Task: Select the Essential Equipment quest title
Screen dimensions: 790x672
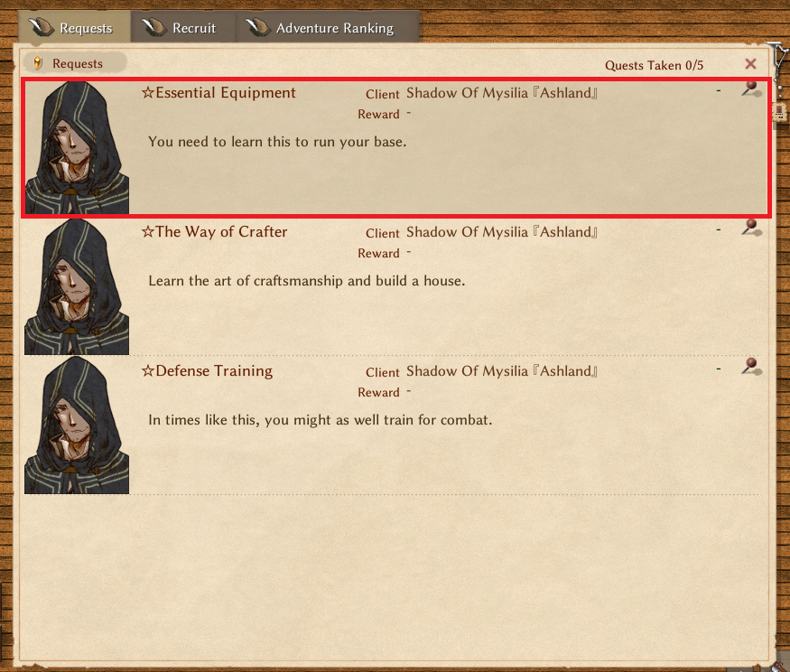Action: [218, 93]
